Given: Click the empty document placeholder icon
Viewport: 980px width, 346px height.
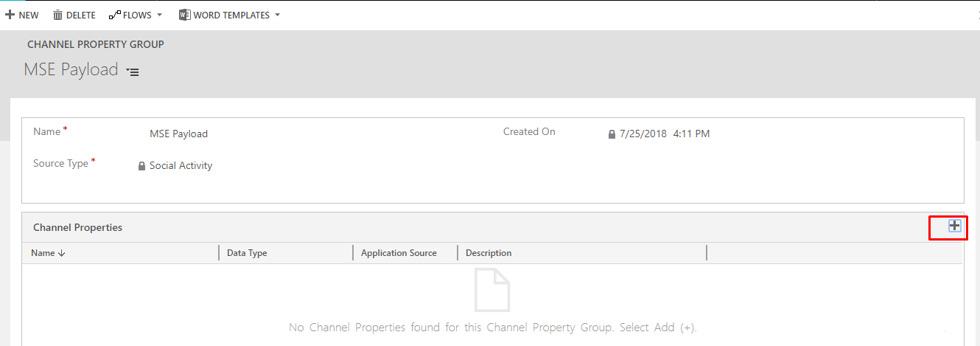Looking at the screenshot, I should tap(491, 290).
